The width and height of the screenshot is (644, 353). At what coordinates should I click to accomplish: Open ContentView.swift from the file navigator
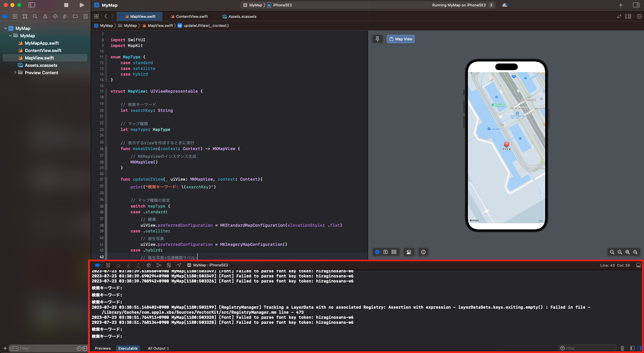click(43, 50)
